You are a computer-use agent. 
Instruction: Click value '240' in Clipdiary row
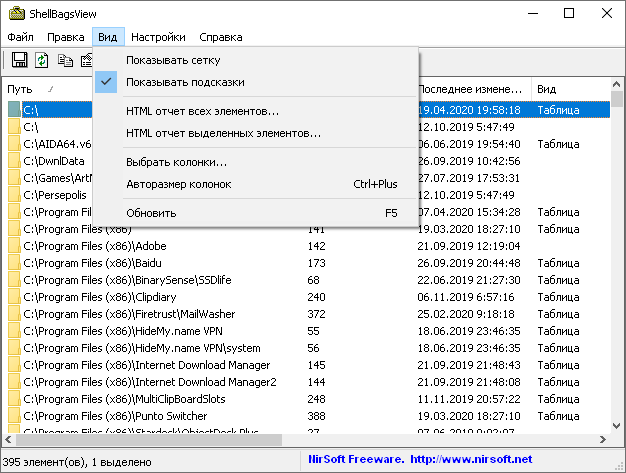316,297
